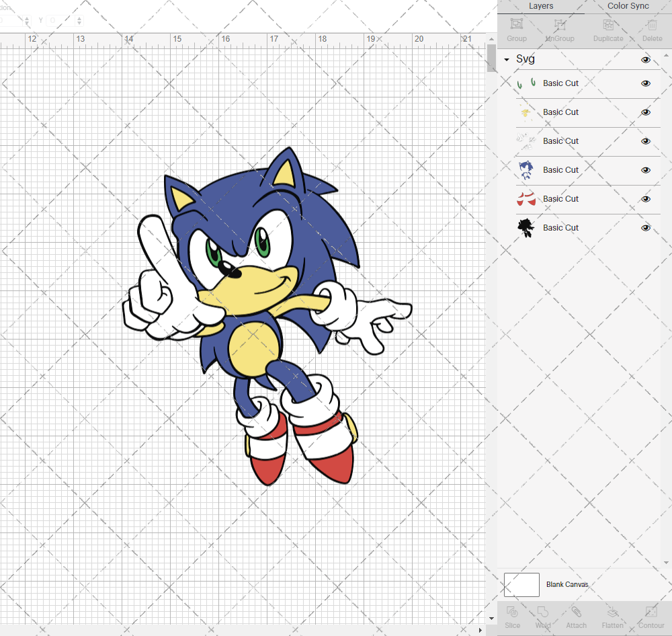
Task: Open the Blank Canvas color swatch
Action: click(521, 584)
